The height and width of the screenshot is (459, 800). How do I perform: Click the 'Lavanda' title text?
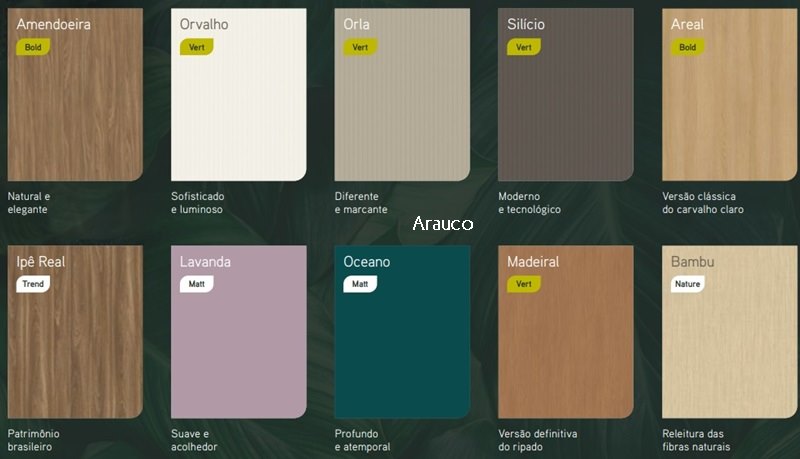click(x=205, y=262)
